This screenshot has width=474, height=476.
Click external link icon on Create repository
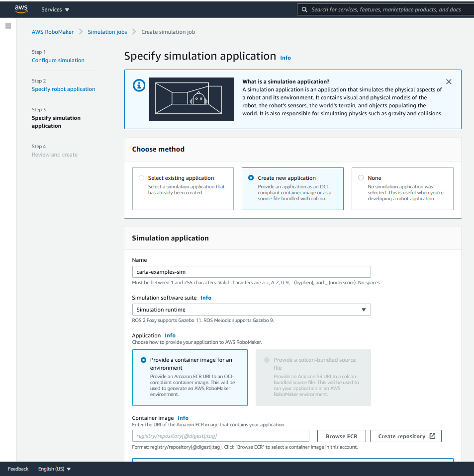click(432, 436)
